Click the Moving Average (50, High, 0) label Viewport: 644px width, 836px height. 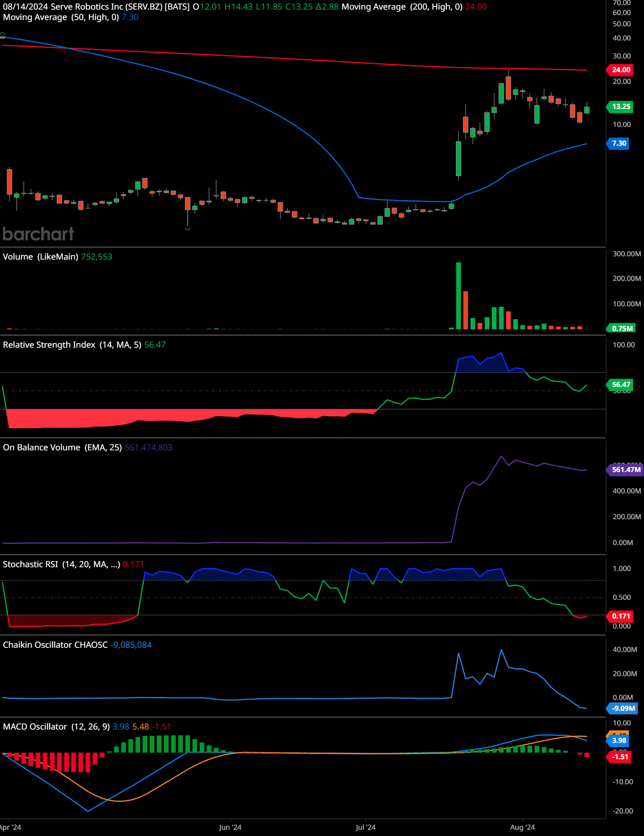pos(61,17)
